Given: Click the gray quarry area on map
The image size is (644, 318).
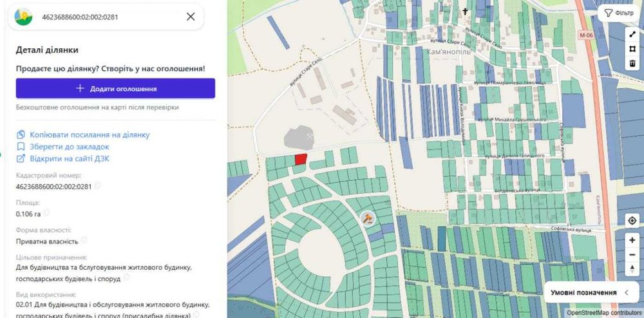Looking at the screenshot, I should (299, 138).
